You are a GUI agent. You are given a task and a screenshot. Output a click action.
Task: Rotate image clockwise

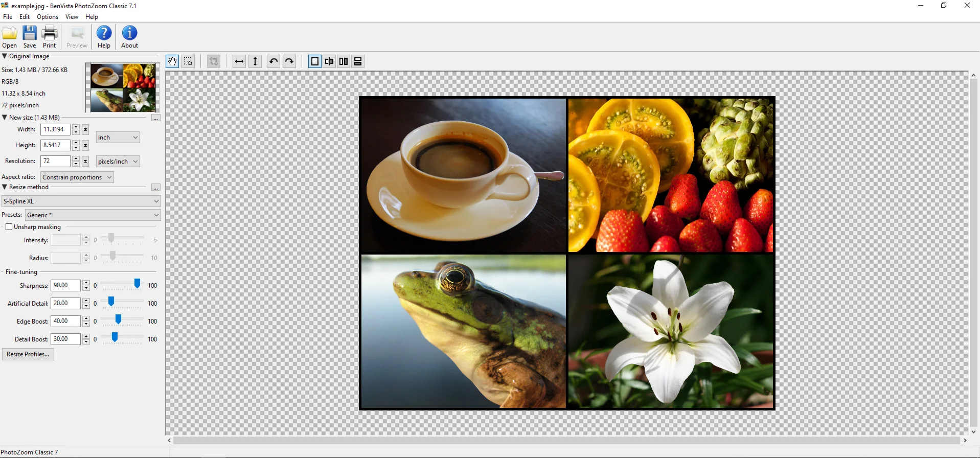[x=289, y=61]
